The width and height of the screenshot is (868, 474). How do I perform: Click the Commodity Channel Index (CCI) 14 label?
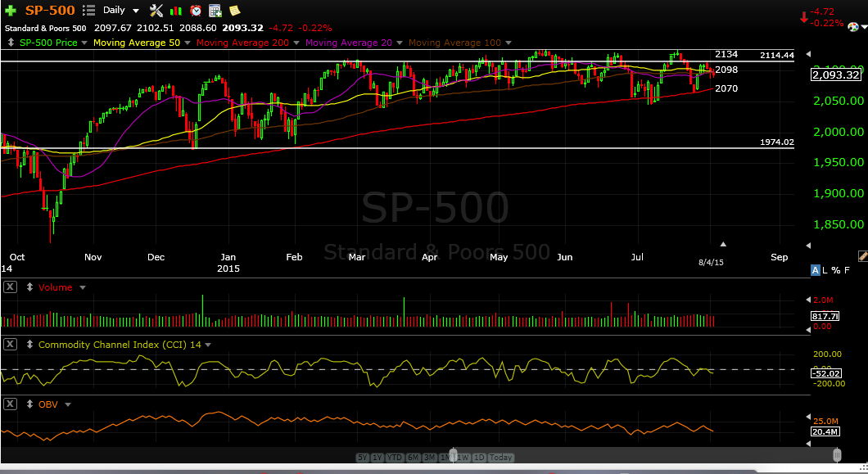[x=120, y=345]
